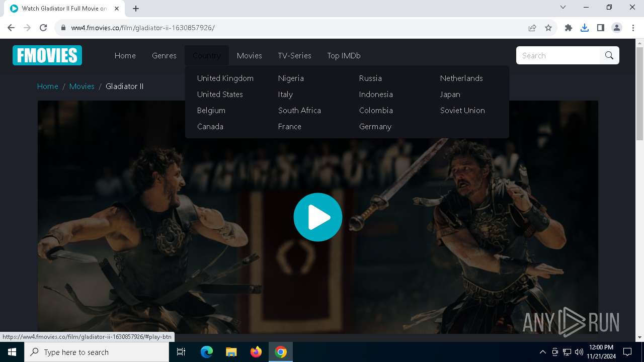Open Task View in taskbar
644x362 pixels.
[181, 352]
